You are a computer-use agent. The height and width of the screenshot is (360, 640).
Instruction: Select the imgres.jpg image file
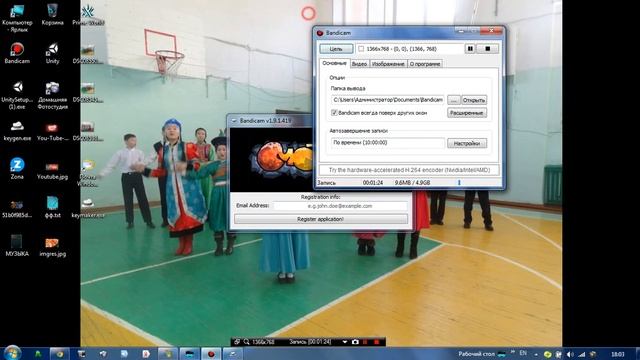(52, 247)
